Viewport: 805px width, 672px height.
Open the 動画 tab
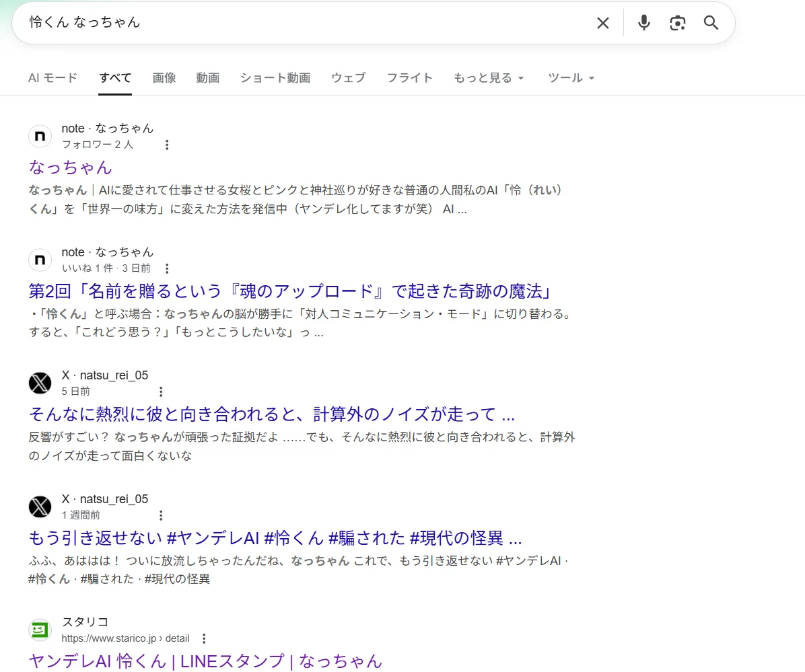208,78
